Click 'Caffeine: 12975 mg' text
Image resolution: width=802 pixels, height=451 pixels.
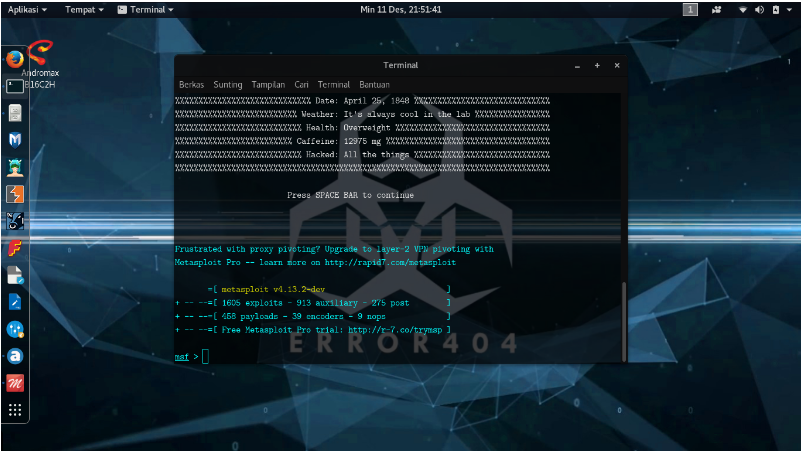tap(339, 141)
